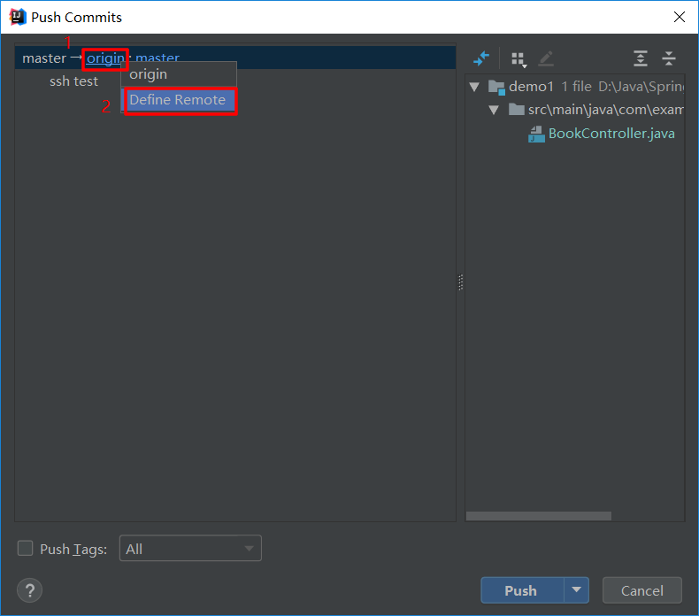This screenshot has width=699, height=616.
Task: Select 'Define Remote' in the popup
Action: click(179, 100)
